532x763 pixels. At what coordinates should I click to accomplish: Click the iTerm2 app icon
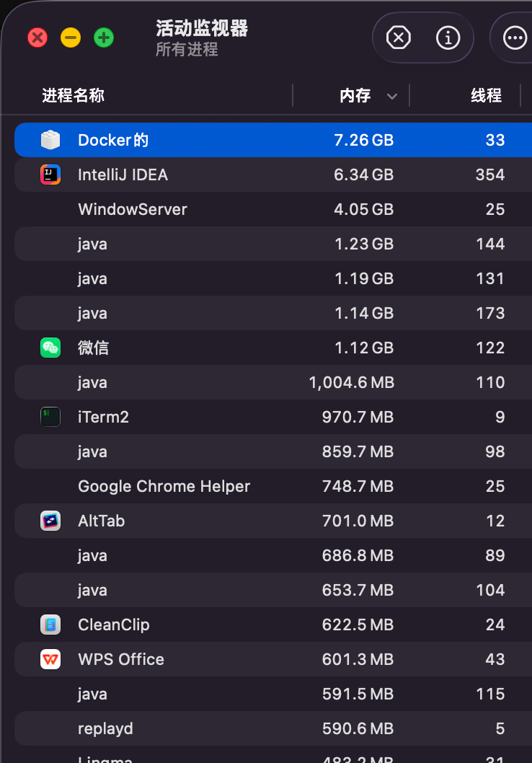click(50, 417)
